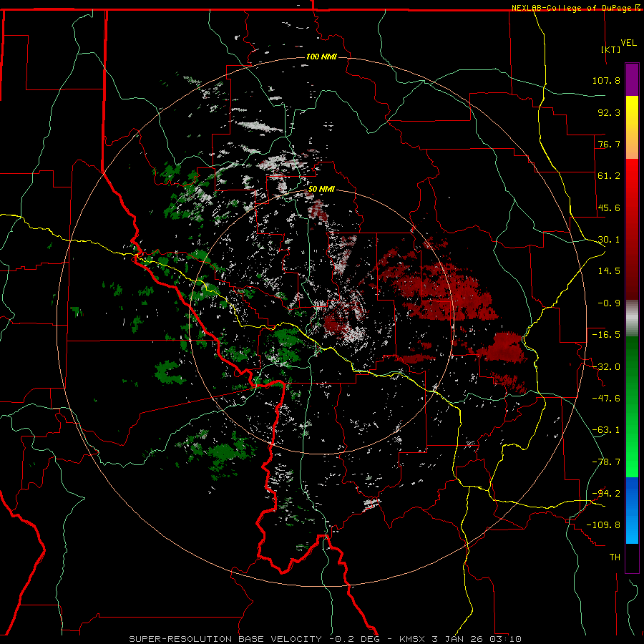The width and height of the screenshot is (644, 644).
Task: Pick the yellow-orange segment of velocity color bar
Action: point(632,127)
